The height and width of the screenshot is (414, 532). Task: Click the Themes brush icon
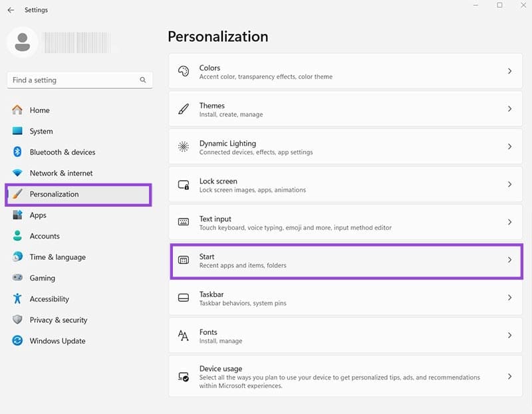(184, 109)
